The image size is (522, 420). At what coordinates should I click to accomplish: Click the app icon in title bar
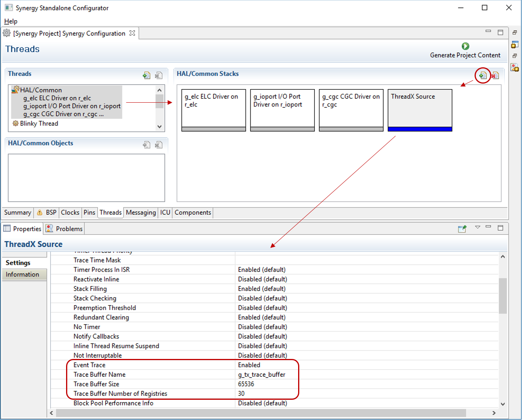pyautogui.click(x=9, y=8)
